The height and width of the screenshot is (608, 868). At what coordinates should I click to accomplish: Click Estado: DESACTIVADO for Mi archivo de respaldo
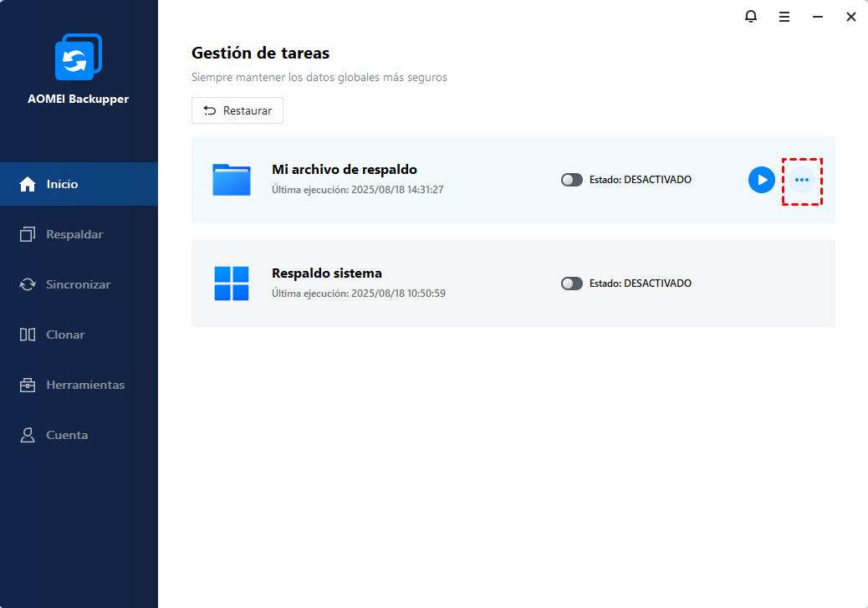point(641,180)
